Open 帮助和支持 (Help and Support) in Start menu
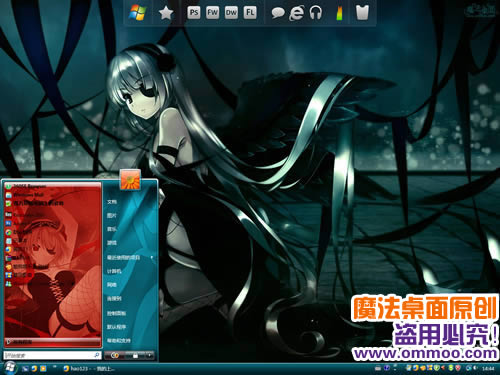Viewport: 500px width, 375px height. (x=119, y=341)
